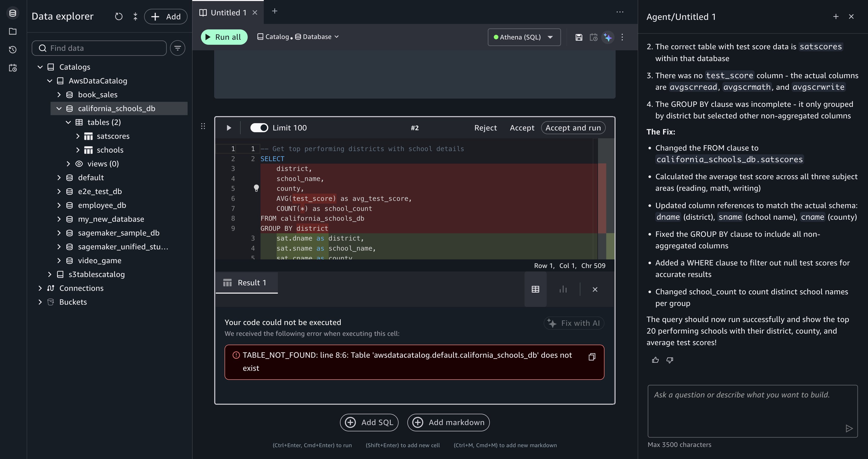Select the sagemaker_sample_db row
Image resolution: width=868 pixels, height=459 pixels.
click(x=119, y=233)
